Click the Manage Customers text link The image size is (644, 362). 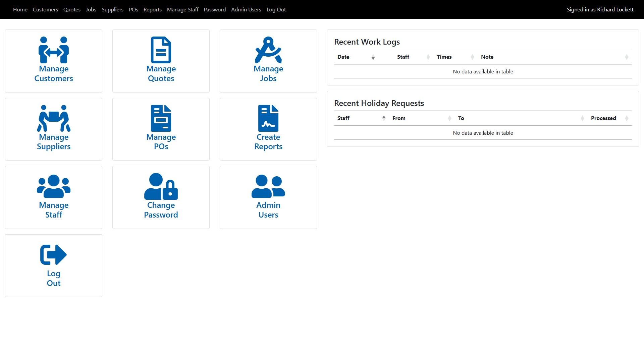[54, 73]
